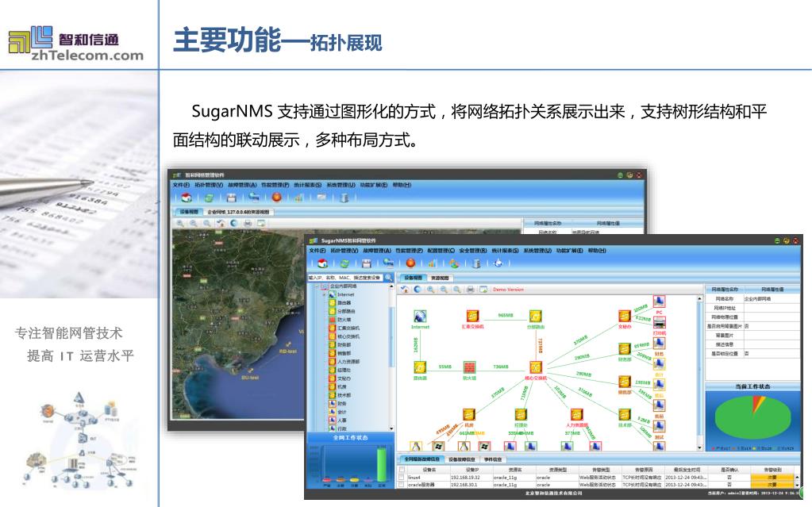
Task: Select the 路由器 node below Internet in topology
Action: coord(420,367)
